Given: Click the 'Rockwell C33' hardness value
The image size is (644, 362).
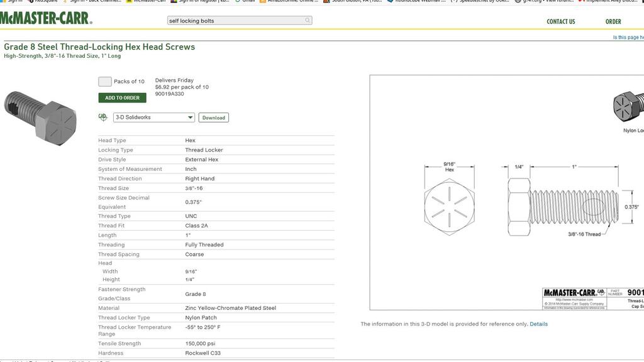Looking at the screenshot, I should point(203,353).
